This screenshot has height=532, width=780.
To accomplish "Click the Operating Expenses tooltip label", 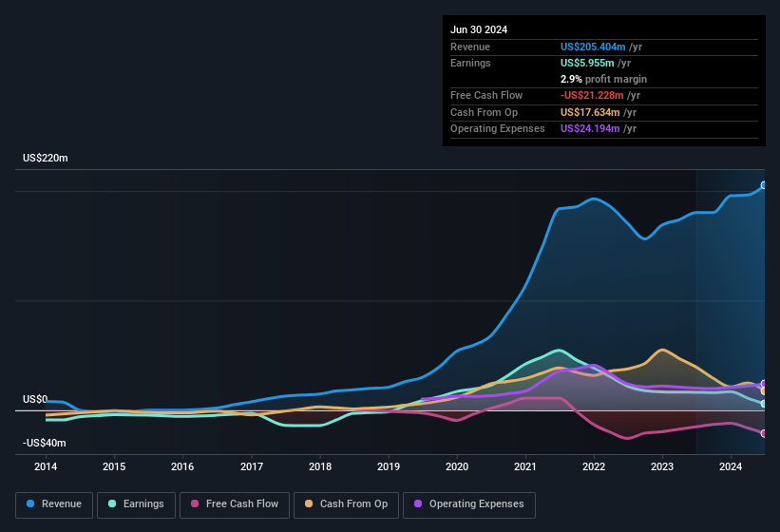I will click(498, 129).
